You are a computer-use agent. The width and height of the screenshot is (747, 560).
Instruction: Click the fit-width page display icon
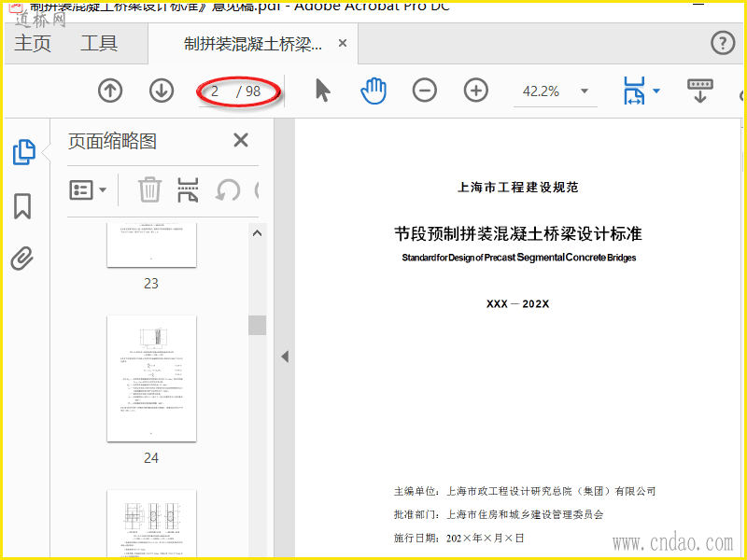pyautogui.click(x=634, y=91)
